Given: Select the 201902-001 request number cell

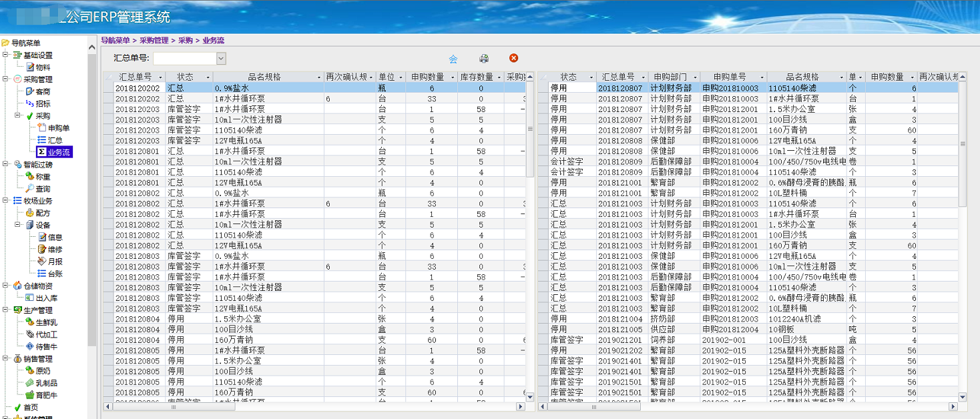Looking at the screenshot, I should tap(732, 340).
